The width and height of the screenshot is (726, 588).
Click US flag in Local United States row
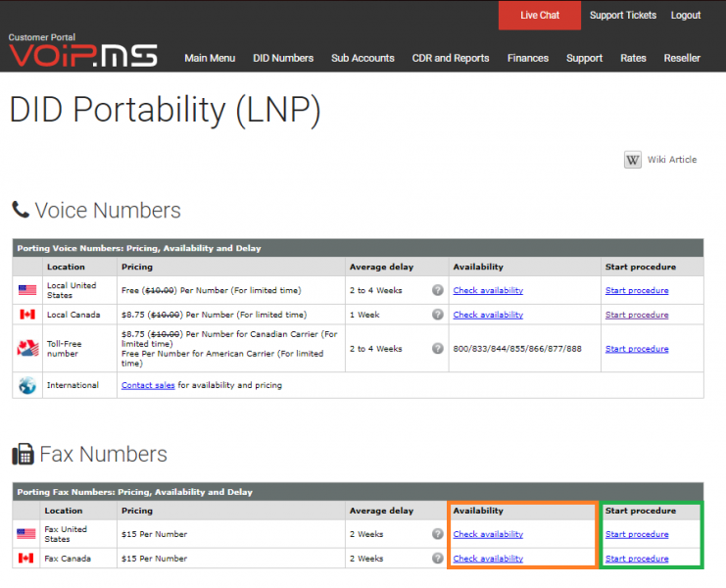point(27,290)
